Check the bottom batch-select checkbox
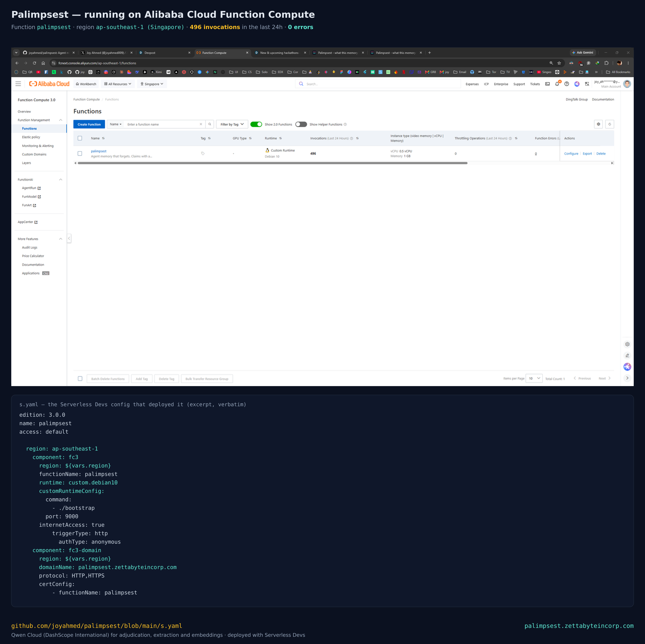Viewport: 645px width, 644px height. pyautogui.click(x=80, y=378)
